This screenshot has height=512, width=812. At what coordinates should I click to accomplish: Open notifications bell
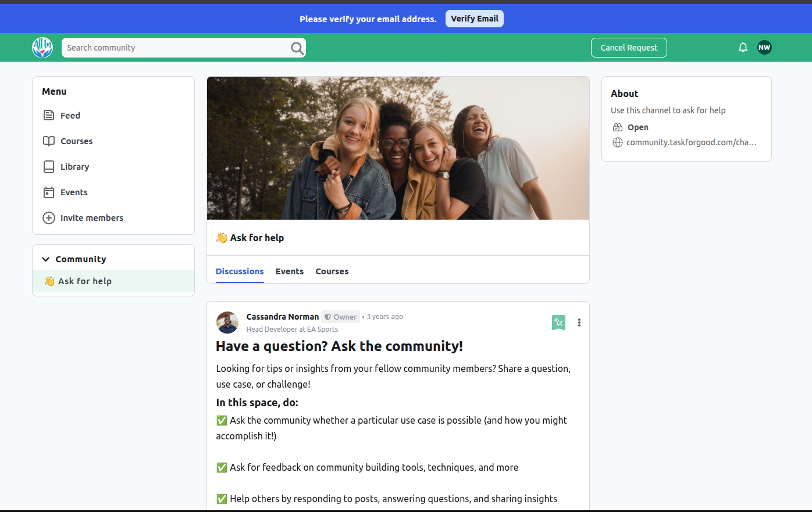(x=743, y=48)
